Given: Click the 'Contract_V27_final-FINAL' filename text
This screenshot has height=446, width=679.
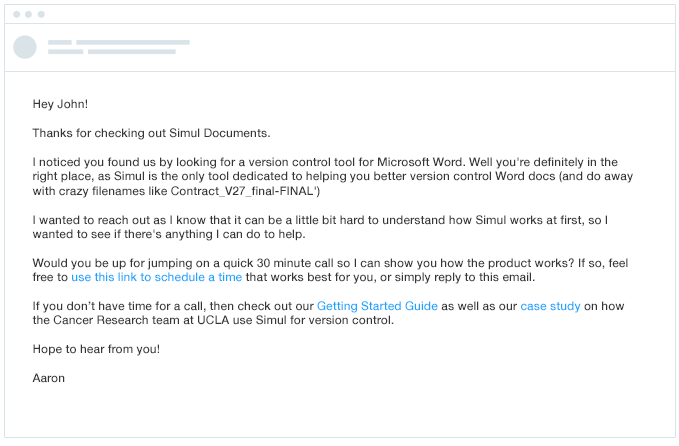Looking at the screenshot, I should [242, 191].
